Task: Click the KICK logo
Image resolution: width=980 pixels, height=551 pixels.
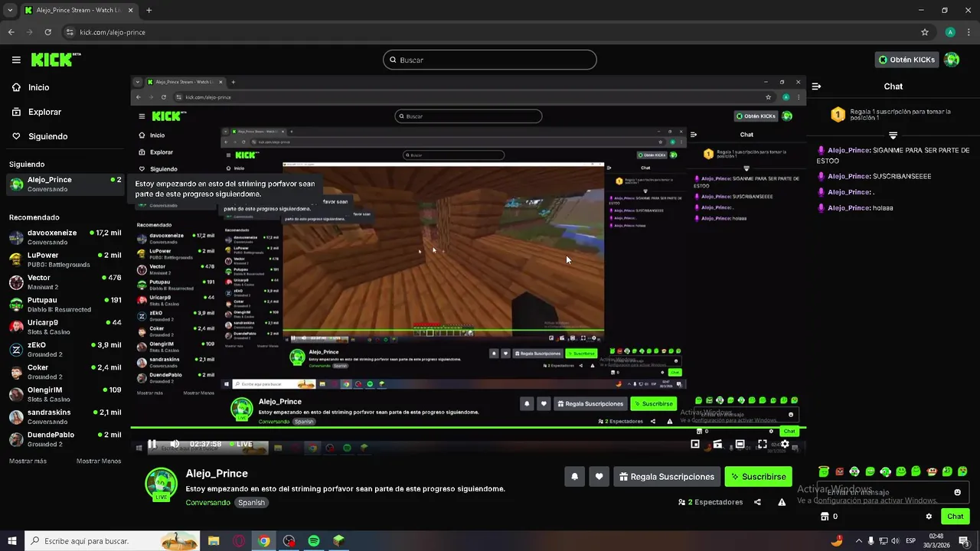Action: coord(56,60)
